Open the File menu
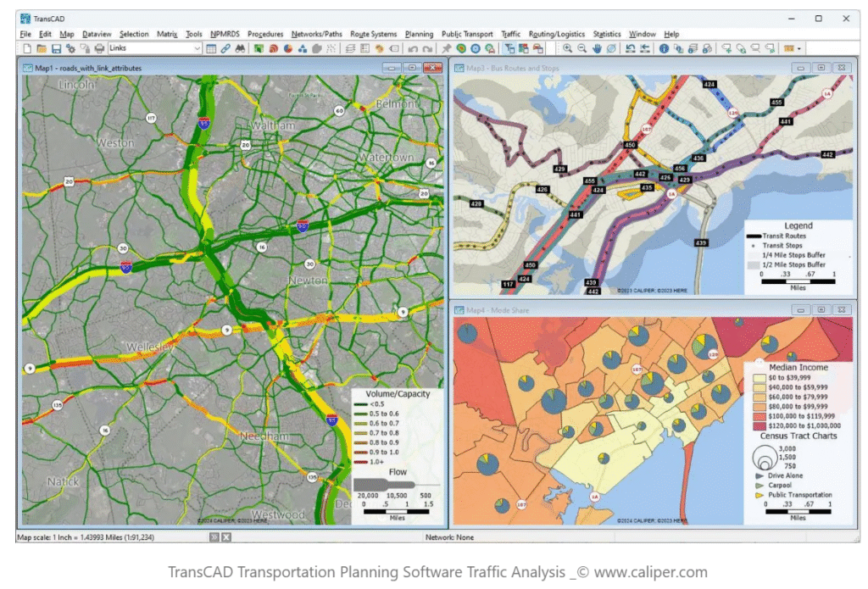Screen dimensions: 868x589 point(25,34)
